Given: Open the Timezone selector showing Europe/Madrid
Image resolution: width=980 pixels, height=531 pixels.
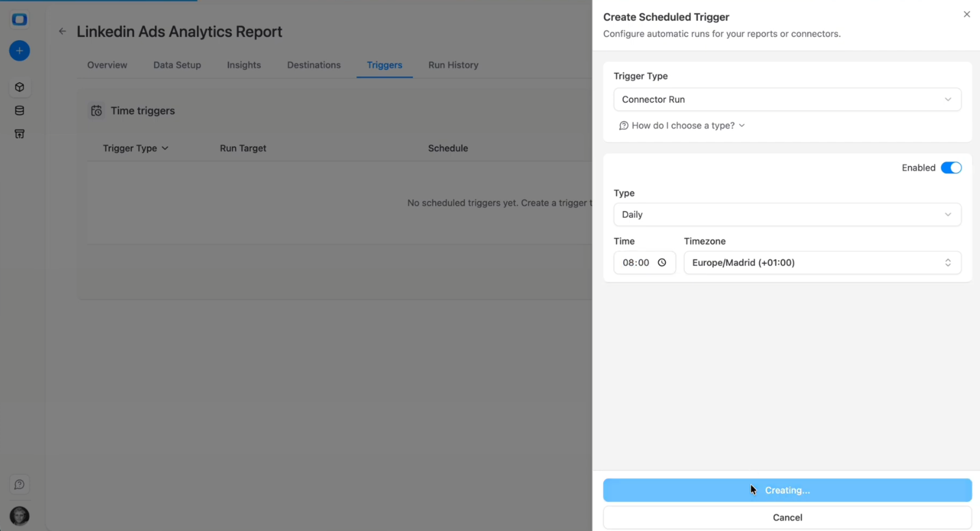Looking at the screenshot, I should (x=821, y=263).
